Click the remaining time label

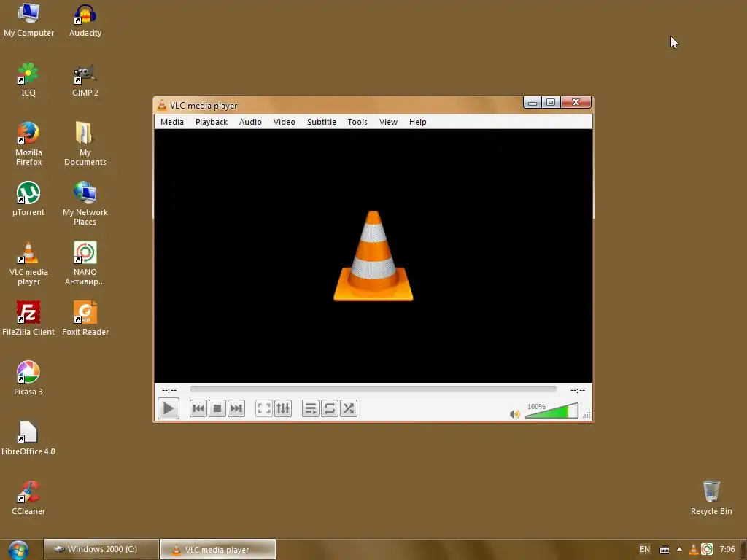coord(578,391)
